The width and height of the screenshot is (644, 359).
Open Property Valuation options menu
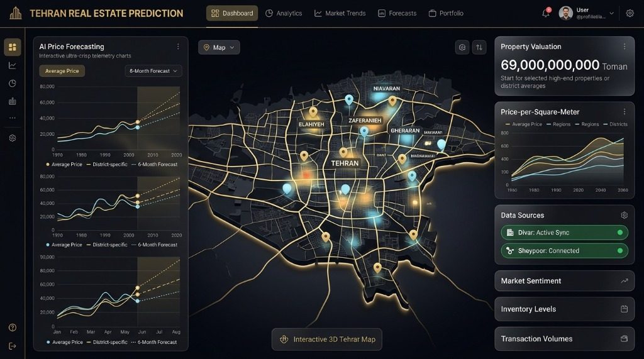[x=625, y=47]
